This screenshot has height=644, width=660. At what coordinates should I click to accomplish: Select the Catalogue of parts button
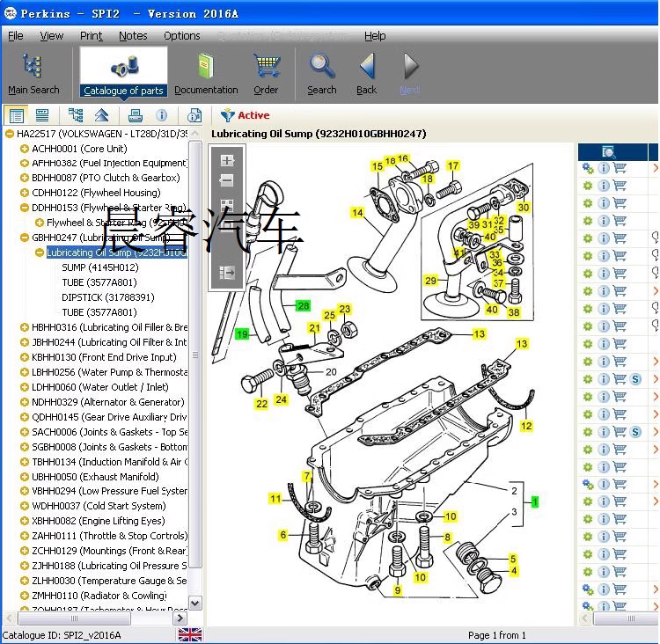point(123,72)
